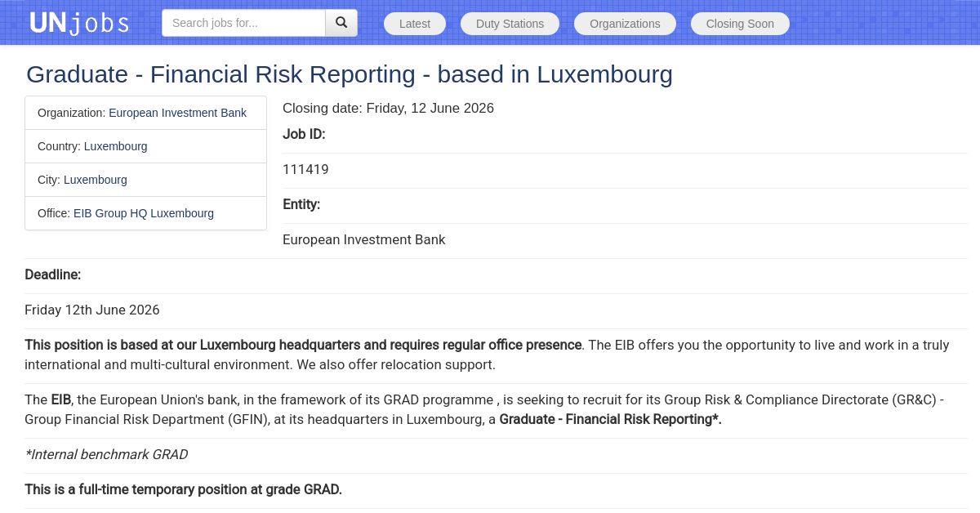Click the Closing date text line
Image resolution: width=980 pixels, height=513 pixels.
[388, 109]
